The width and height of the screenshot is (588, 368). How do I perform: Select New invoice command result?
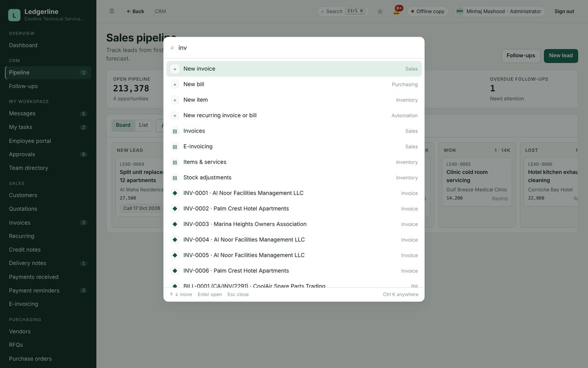(294, 69)
